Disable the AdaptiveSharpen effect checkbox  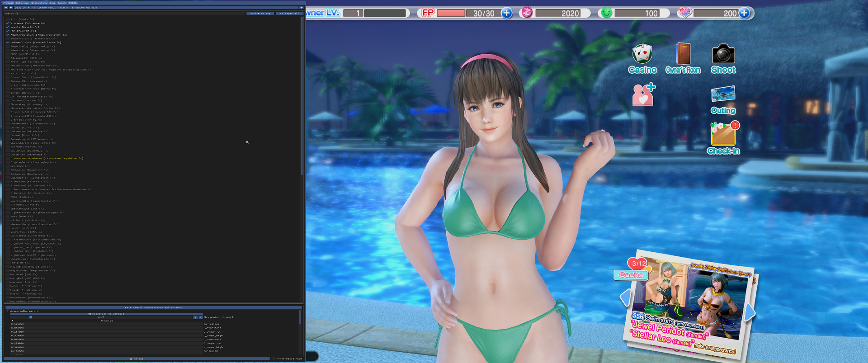click(8, 35)
